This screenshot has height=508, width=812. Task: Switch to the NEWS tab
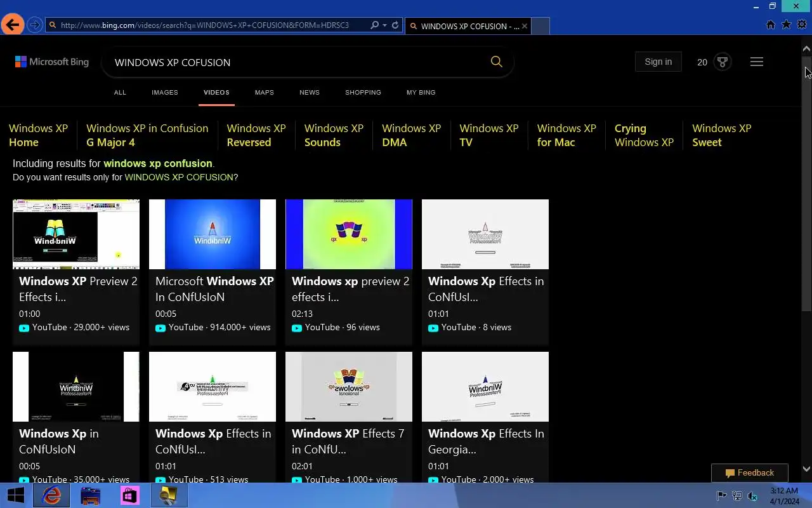pyautogui.click(x=310, y=93)
